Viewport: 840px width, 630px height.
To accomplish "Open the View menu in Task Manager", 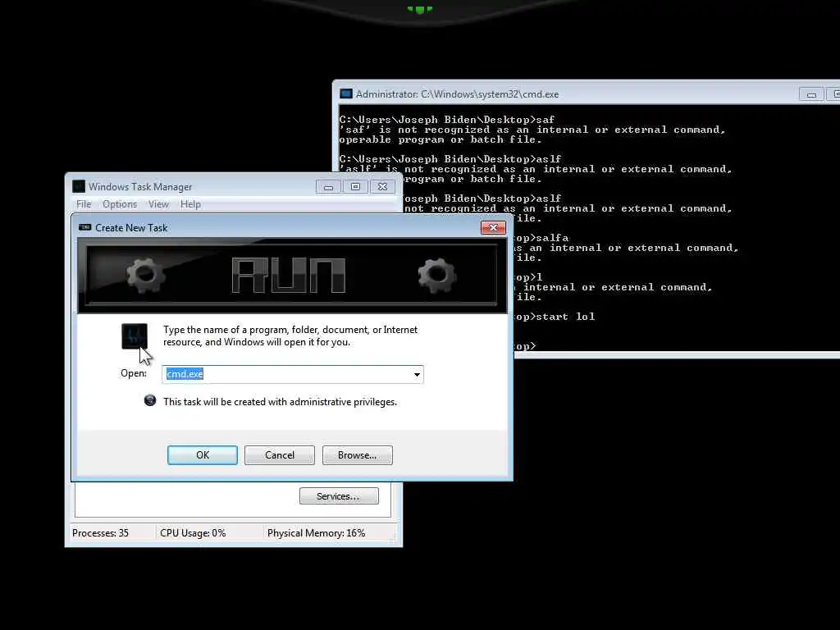I will pos(158,204).
